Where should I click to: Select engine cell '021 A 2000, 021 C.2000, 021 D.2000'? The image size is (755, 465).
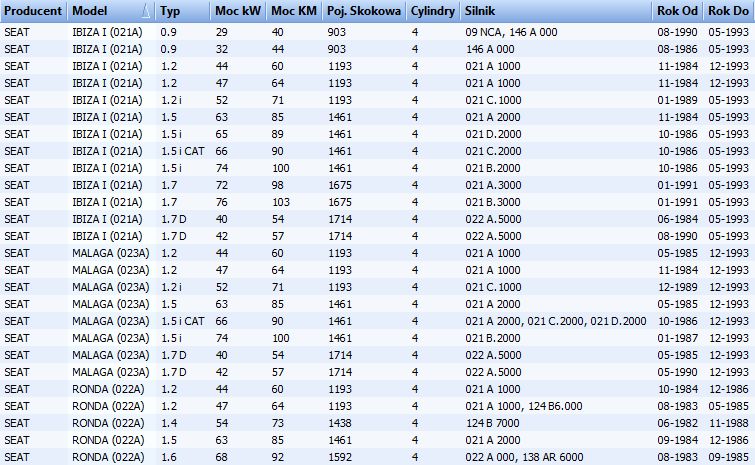[x=556, y=321]
